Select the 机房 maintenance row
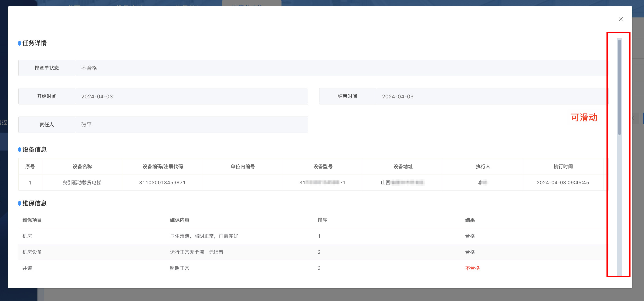The image size is (644, 301). [27, 236]
